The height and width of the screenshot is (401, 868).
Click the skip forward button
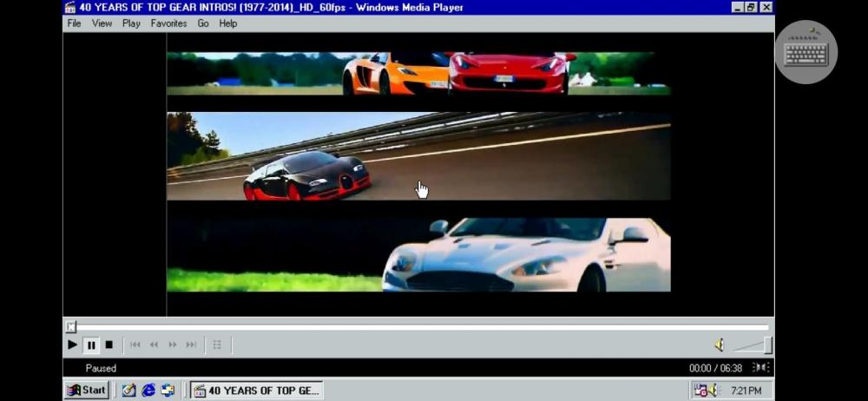click(191, 345)
